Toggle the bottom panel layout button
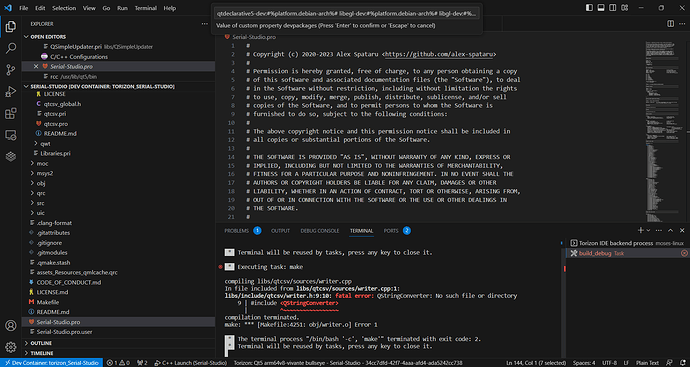This screenshot has width=690, height=367. click(x=601, y=8)
